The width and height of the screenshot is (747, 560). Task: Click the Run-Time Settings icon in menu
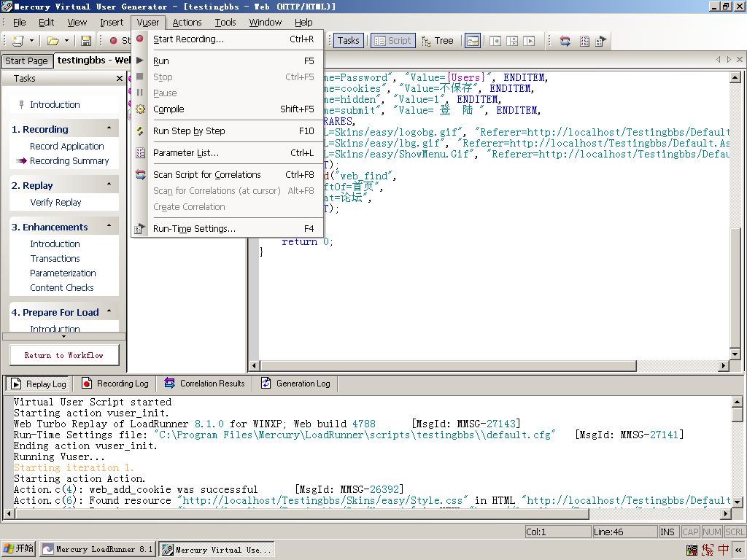click(140, 228)
